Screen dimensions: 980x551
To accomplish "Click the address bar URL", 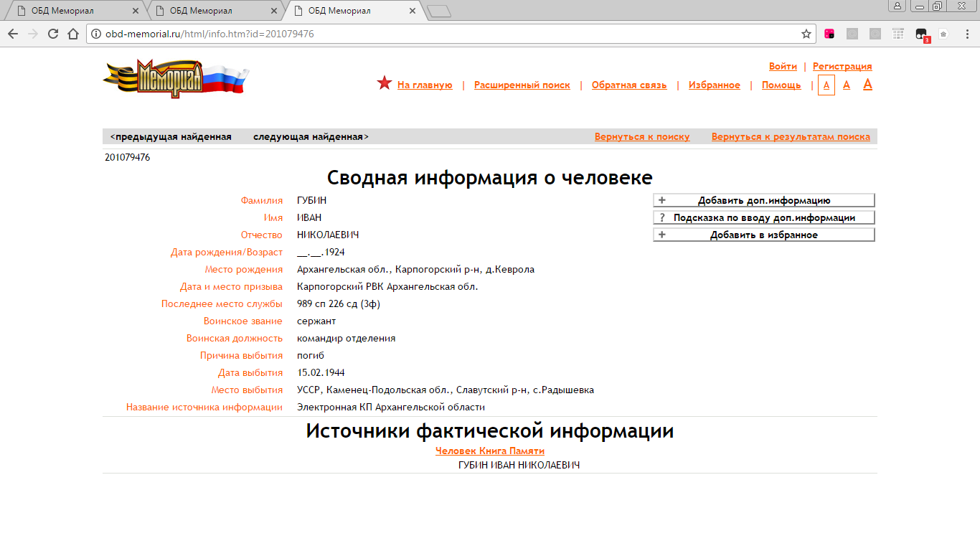I will [x=209, y=34].
